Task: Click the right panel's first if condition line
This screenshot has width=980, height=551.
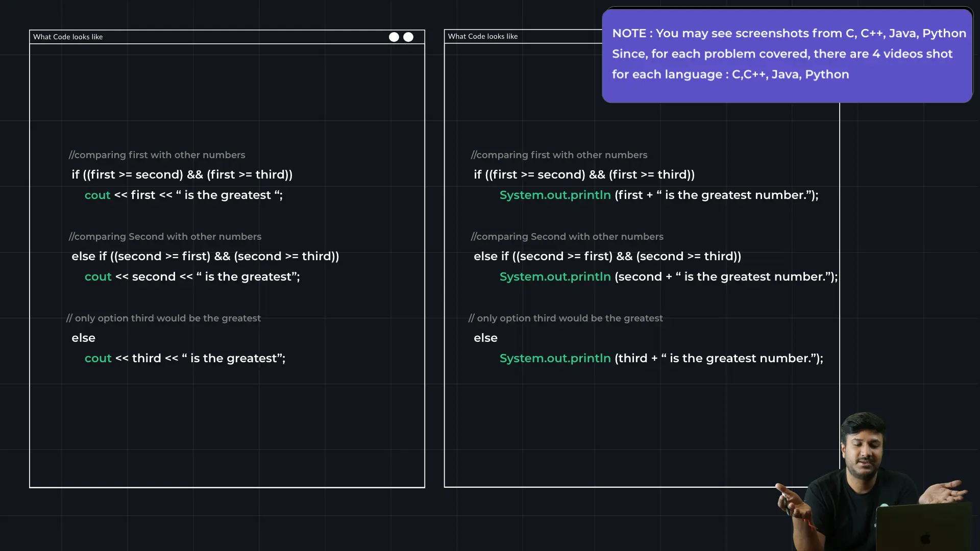Action: (x=584, y=174)
